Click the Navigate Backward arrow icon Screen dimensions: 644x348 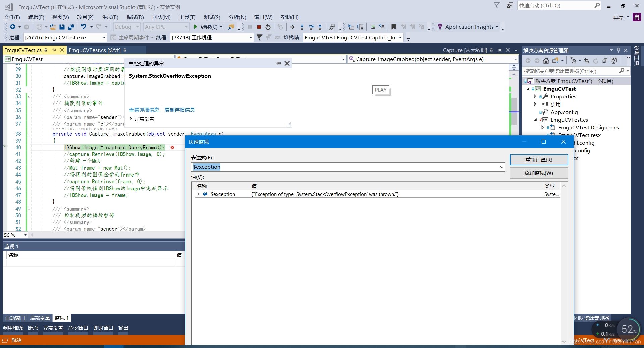pyautogui.click(x=13, y=27)
